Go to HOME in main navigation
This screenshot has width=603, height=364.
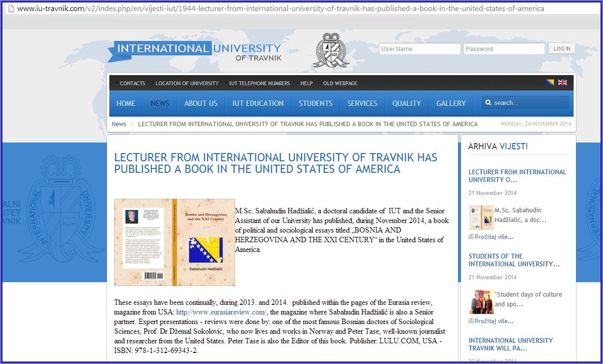point(126,104)
